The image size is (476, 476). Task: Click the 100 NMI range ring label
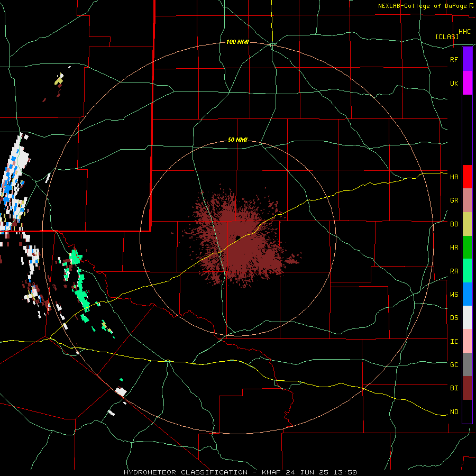point(237,42)
